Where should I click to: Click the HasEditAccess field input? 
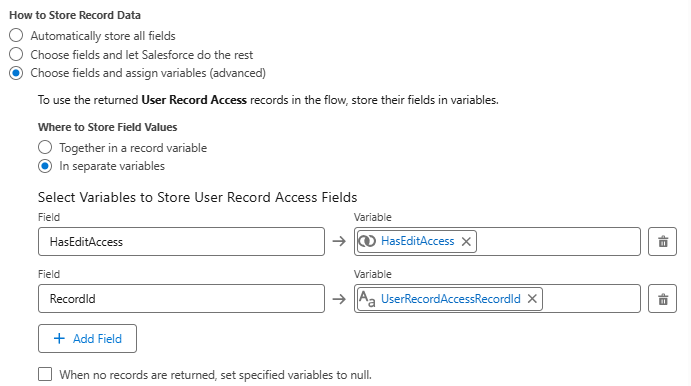point(181,241)
